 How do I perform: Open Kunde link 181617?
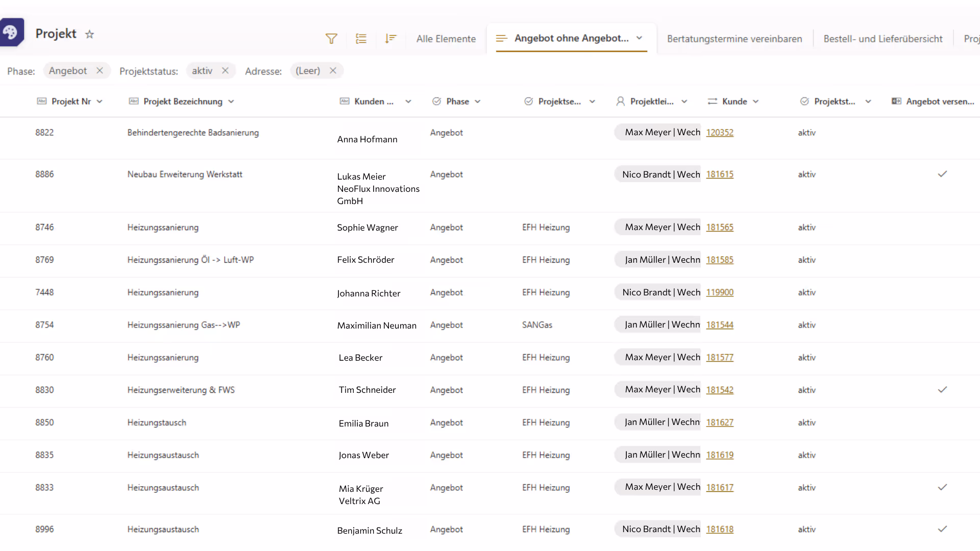(x=720, y=488)
